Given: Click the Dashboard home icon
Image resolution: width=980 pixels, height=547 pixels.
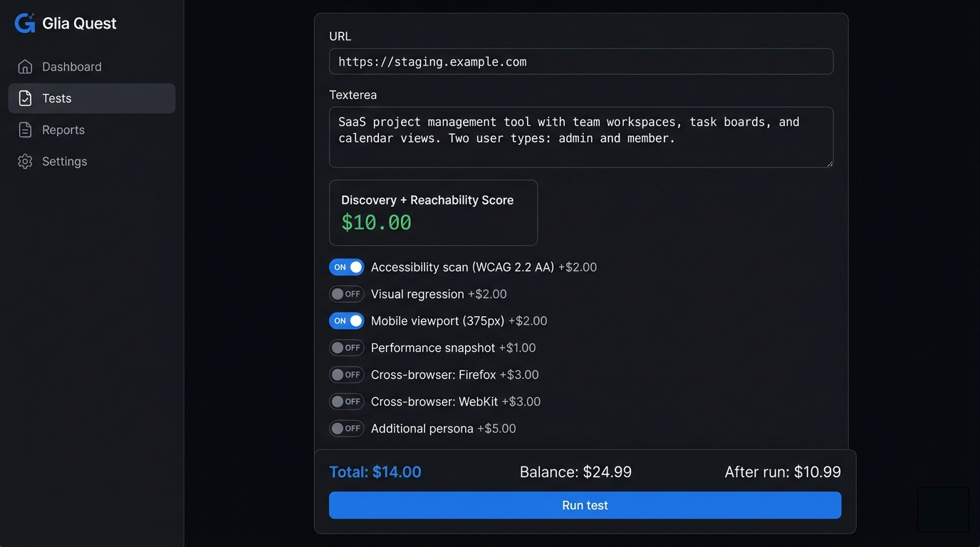Looking at the screenshot, I should coord(25,66).
